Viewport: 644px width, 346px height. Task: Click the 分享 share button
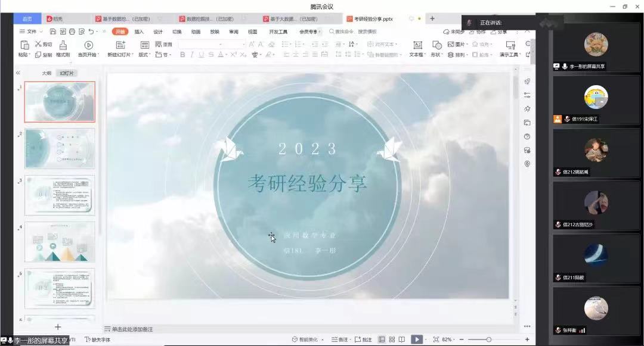[x=500, y=32]
